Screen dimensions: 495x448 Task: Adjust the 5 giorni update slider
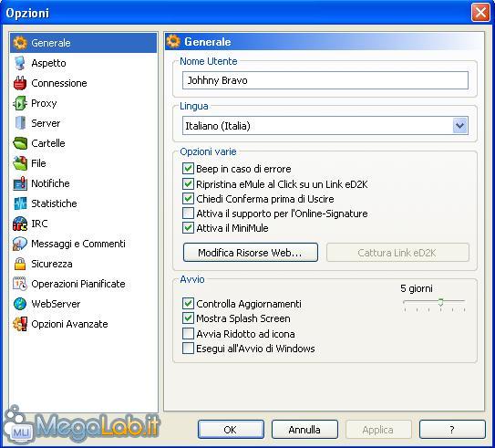point(440,302)
